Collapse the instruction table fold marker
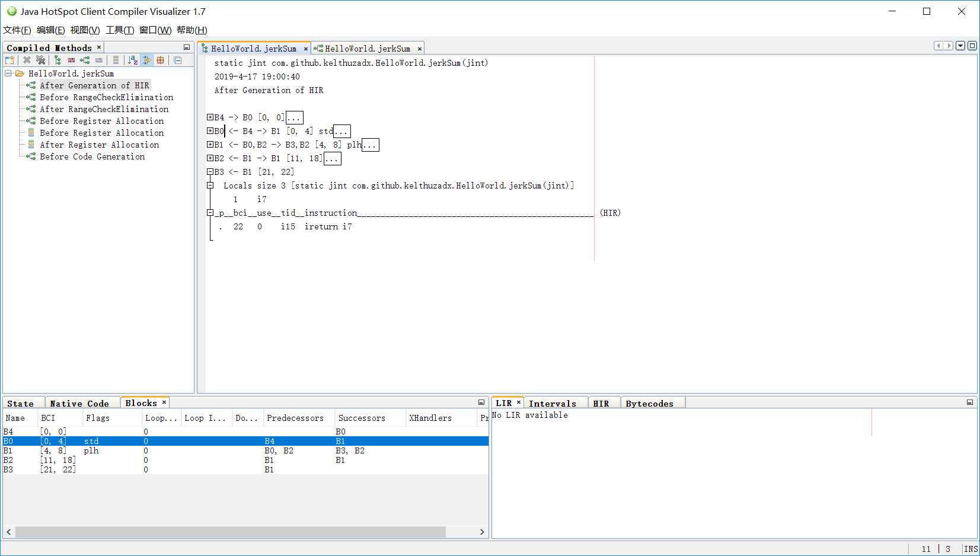The image size is (980, 556). point(210,213)
